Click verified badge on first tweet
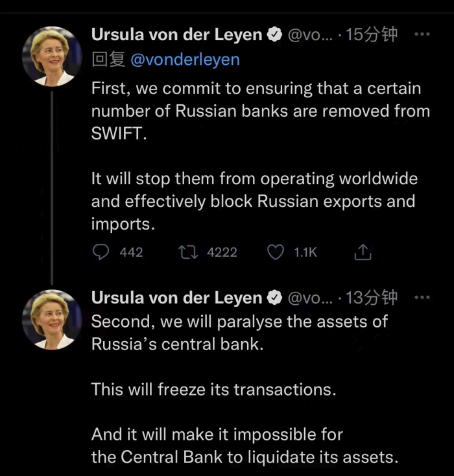454x476 pixels. (x=275, y=35)
